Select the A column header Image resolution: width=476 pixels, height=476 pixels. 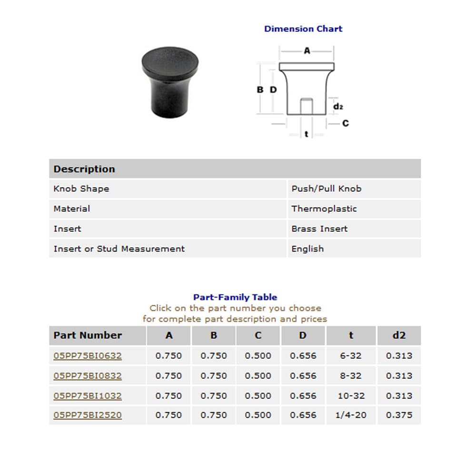tap(169, 335)
